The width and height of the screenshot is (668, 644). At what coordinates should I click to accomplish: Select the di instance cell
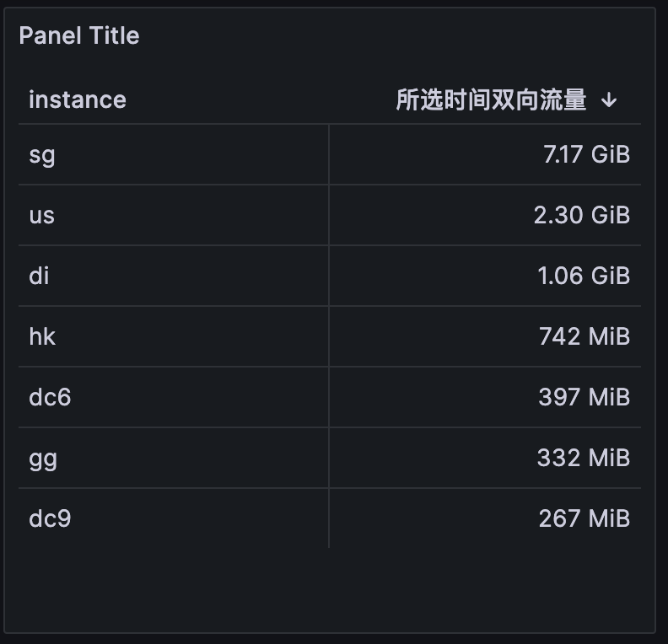tap(40, 276)
